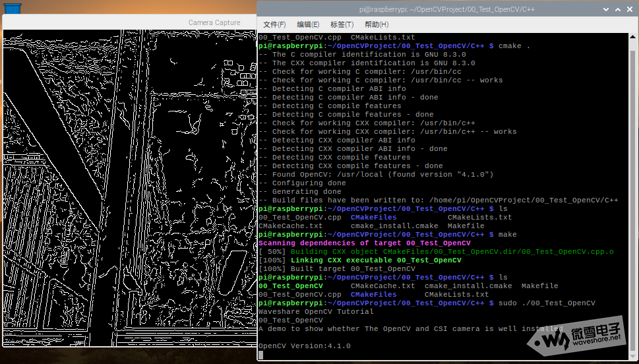Click the terminal cursor block at bottom
This screenshot has height=364, width=639.
point(261,355)
